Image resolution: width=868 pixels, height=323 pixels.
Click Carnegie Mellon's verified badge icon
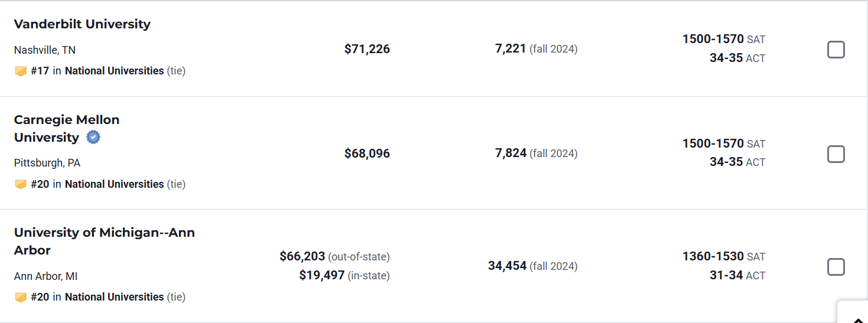click(93, 138)
